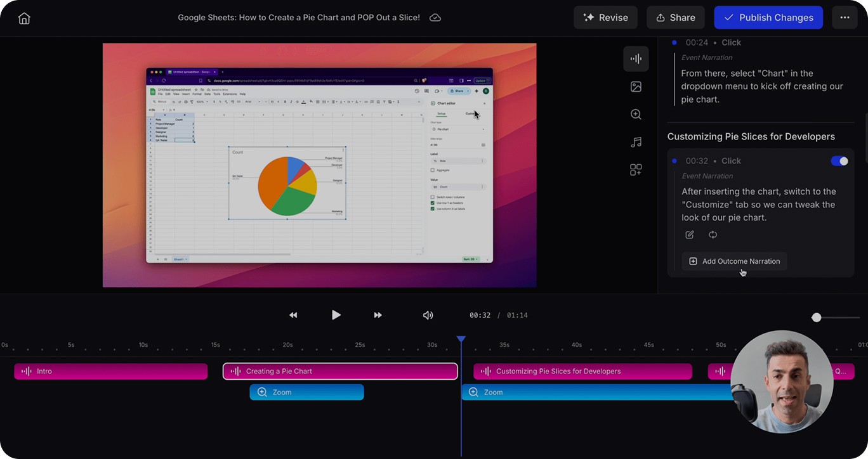This screenshot has height=459, width=868.
Task: Click the Revise button
Action: click(606, 18)
